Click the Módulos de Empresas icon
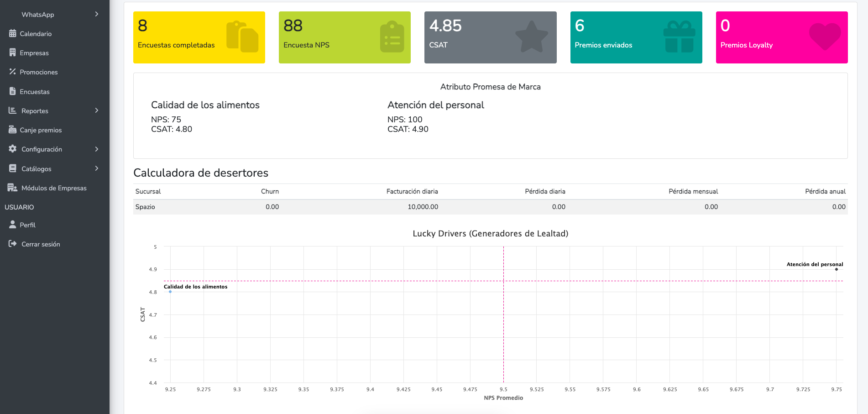This screenshot has width=868, height=414. [12, 188]
